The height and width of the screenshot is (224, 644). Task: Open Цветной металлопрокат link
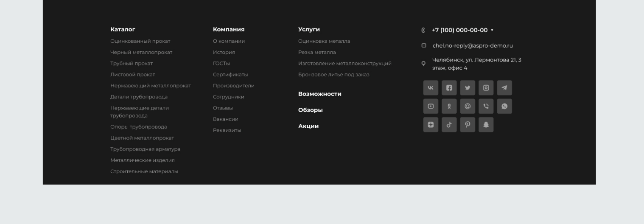click(x=142, y=138)
